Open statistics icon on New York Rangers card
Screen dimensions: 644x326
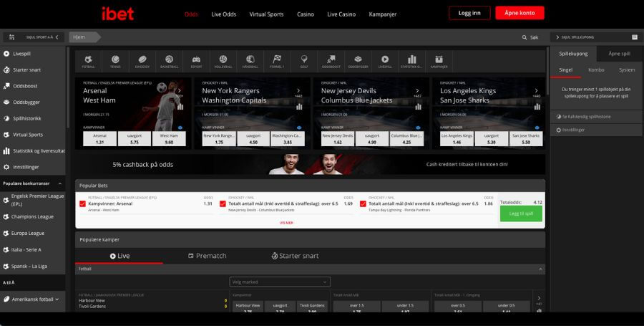pyautogui.click(x=299, y=107)
